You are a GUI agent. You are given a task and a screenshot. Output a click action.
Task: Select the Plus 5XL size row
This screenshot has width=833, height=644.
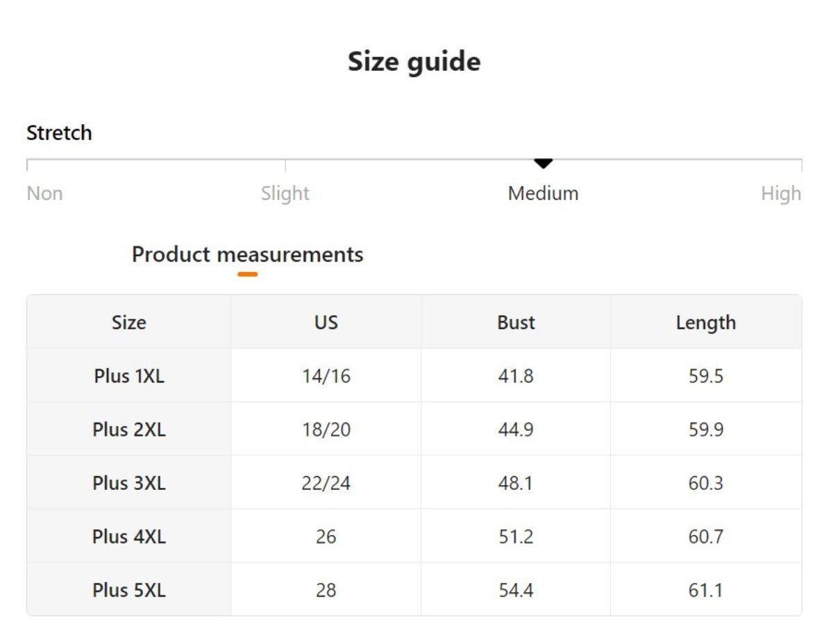coord(129,590)
